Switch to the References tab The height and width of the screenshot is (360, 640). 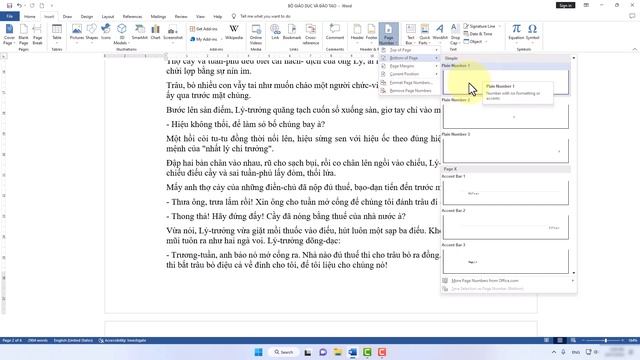[x=132, y=16]
